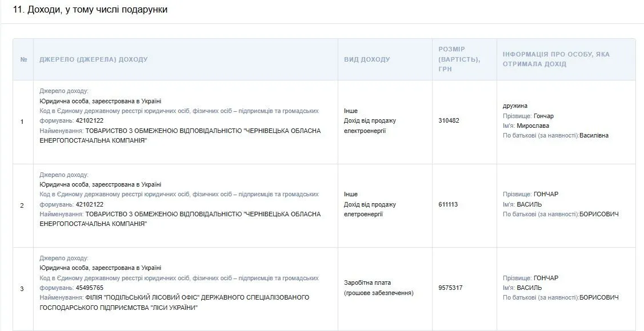644x331 pixels.
Task: Click the recipient label "дружина"
Action: [x=515, y=106]
